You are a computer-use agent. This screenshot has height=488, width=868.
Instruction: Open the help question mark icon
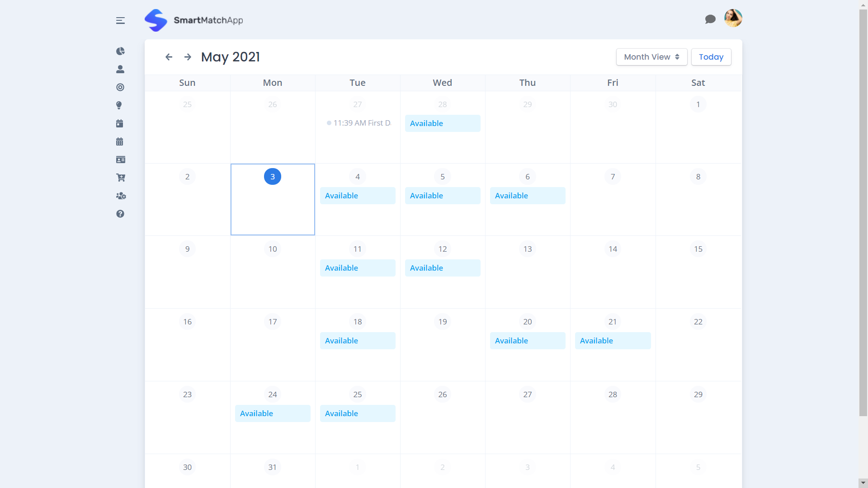click(120, 214)
